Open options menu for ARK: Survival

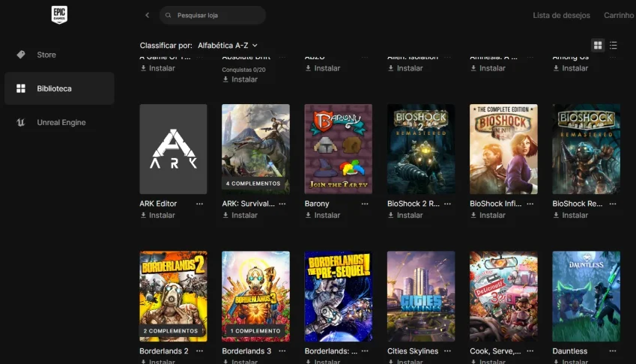(x=282, y=204)
